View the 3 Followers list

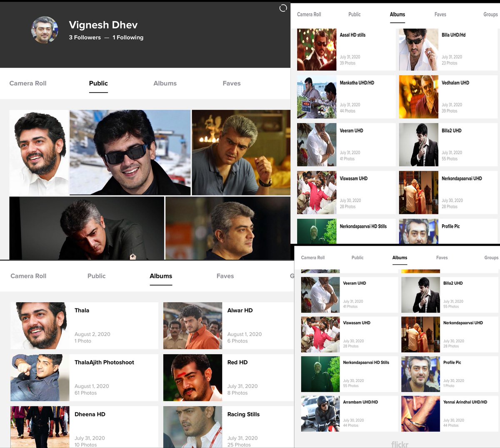85,38
